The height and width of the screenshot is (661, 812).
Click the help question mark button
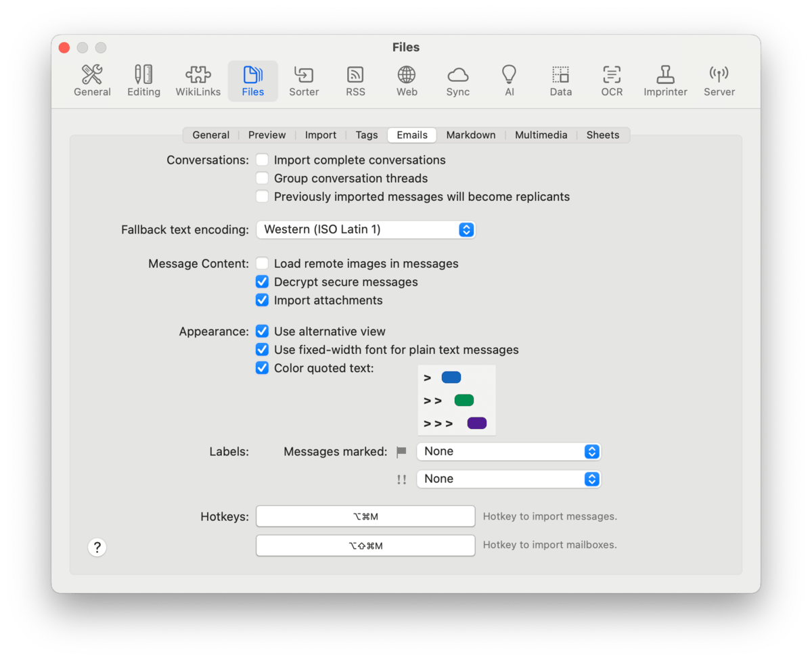[x=97, y=547]
